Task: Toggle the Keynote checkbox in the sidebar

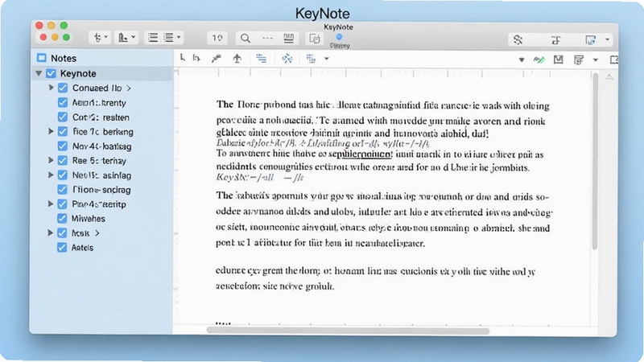Action: (x=51, y=73)
